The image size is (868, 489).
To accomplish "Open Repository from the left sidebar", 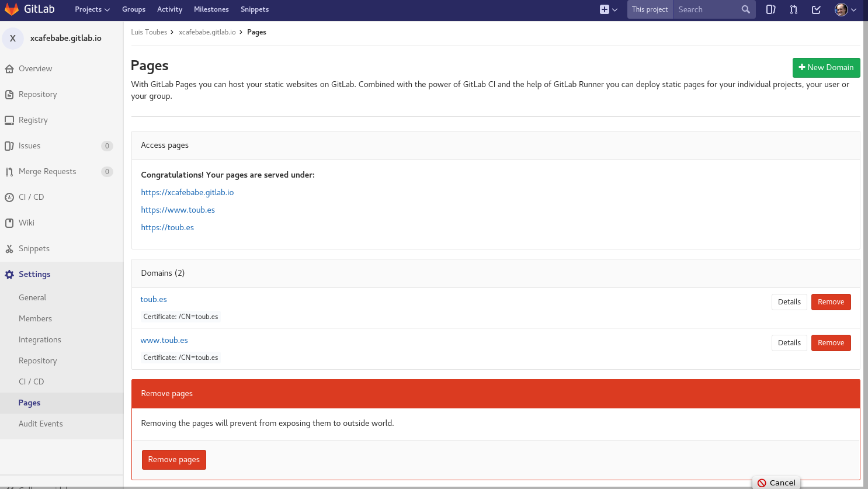I will point(39,94).
